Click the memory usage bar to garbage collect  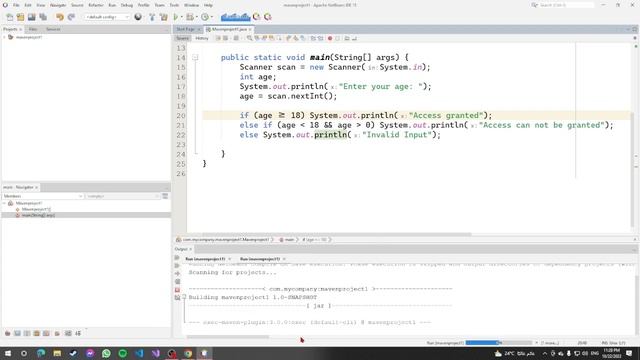(x=236, y=17)
